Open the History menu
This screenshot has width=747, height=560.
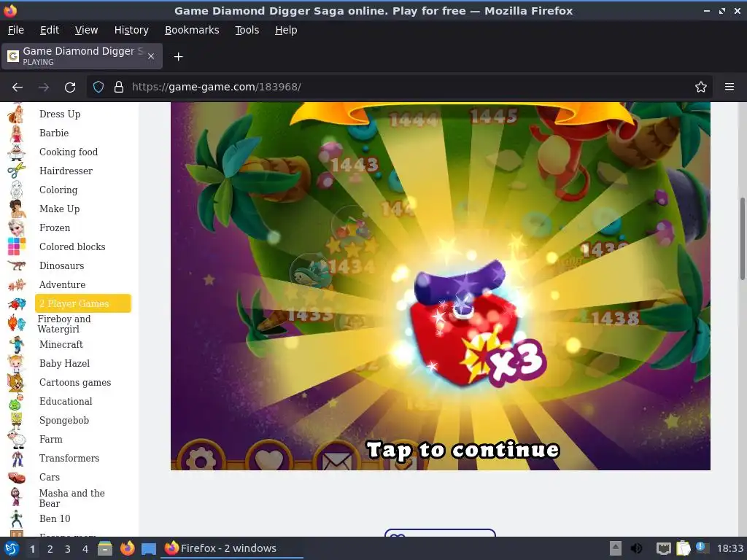pos(131,30)
